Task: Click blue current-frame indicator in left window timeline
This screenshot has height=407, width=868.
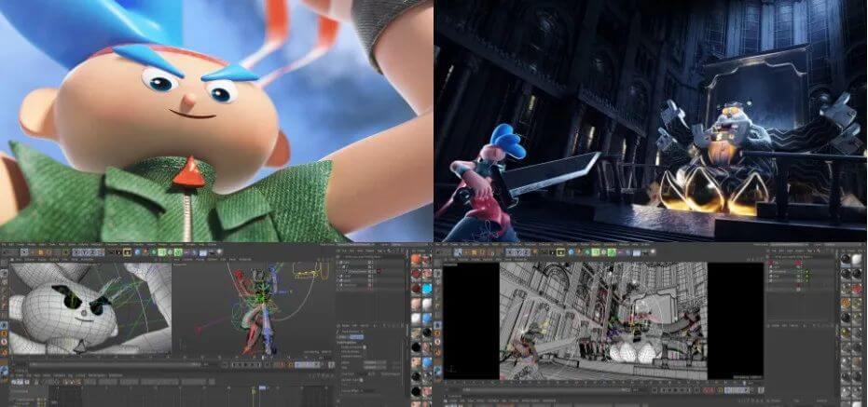Action: (262, 387)
